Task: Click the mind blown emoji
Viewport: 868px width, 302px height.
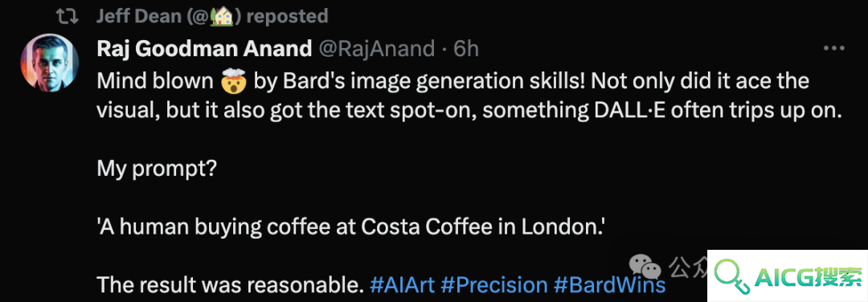Action: (234, 82)
